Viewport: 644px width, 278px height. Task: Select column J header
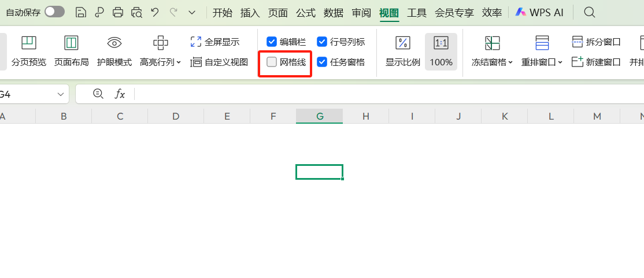tap(458, 116)
